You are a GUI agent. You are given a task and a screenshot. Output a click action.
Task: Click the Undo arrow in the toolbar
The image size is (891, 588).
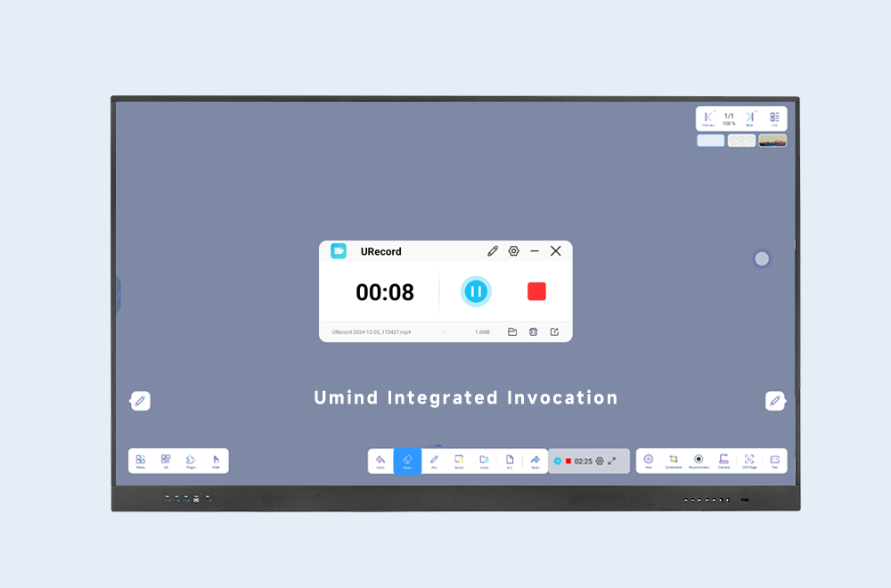pos(380,461)
